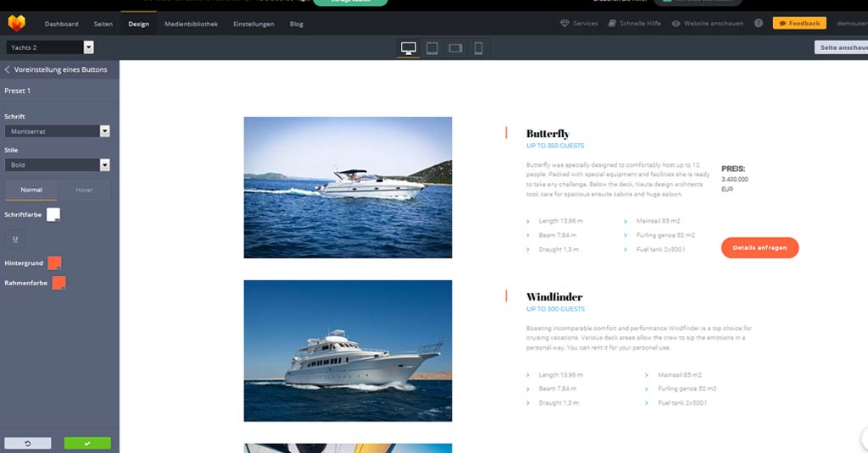Click the question mark help icon
Screen dimensions: 868x453
(x=759, y=24)
